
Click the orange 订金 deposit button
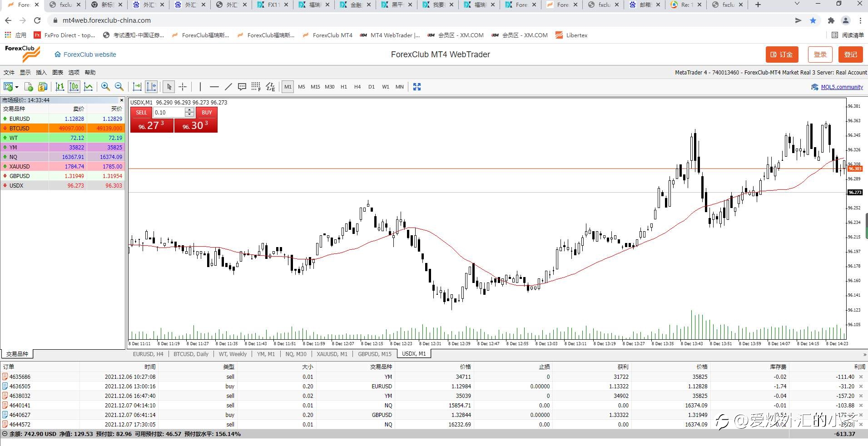(x=782, y=55)
